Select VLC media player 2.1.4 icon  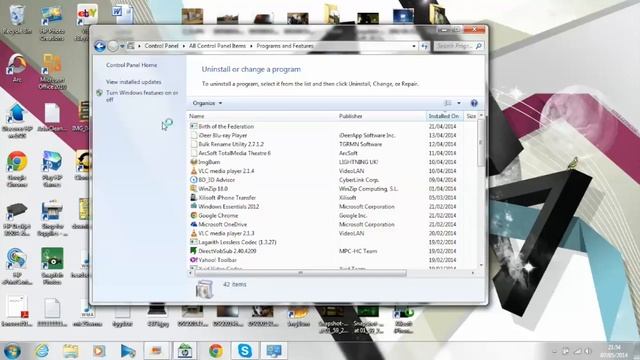[194, 171]
